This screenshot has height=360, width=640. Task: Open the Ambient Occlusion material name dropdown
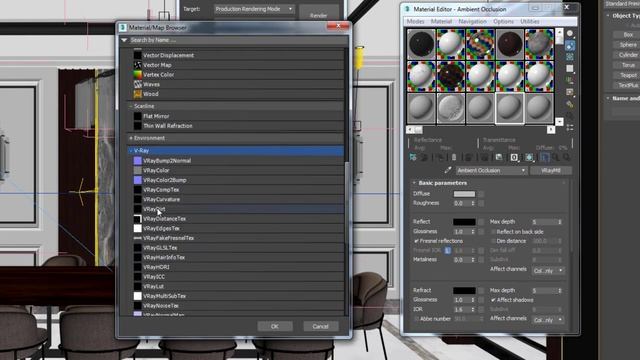coord(491,171)
